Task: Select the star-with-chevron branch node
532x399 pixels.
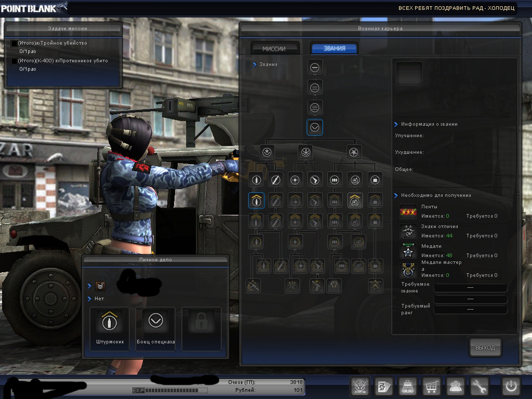Action: 267,152
